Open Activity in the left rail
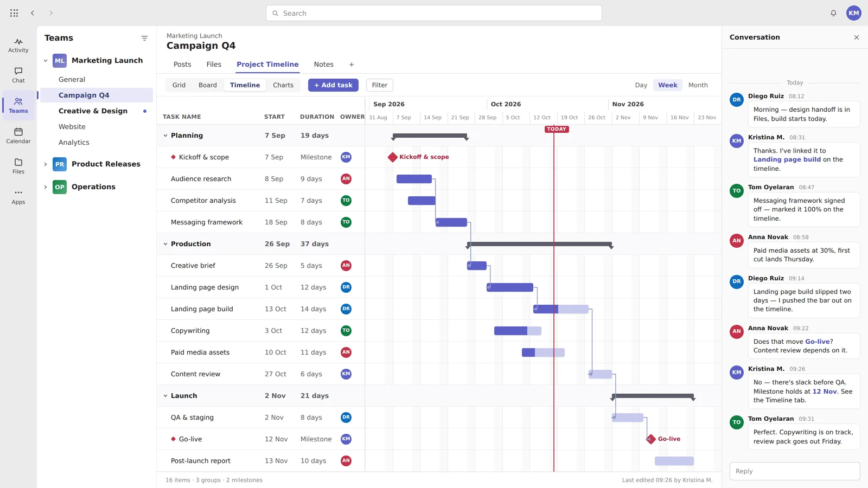Screen dimensions: 868x488 coord(18,46)
